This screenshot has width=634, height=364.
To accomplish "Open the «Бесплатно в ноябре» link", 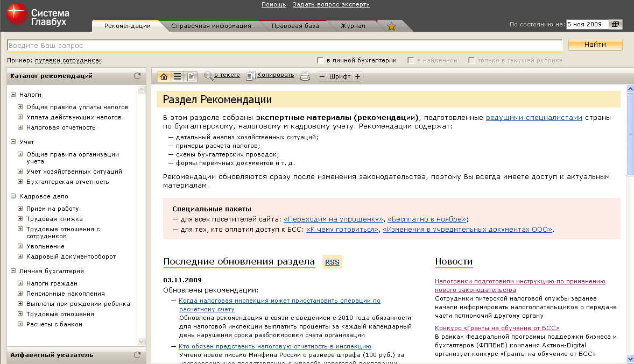I will click(x=427, y=219).
